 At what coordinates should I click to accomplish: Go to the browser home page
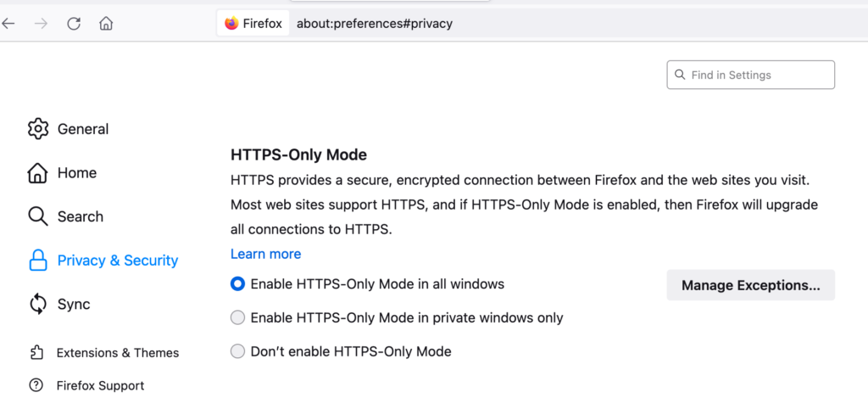(x=106, y=23)
